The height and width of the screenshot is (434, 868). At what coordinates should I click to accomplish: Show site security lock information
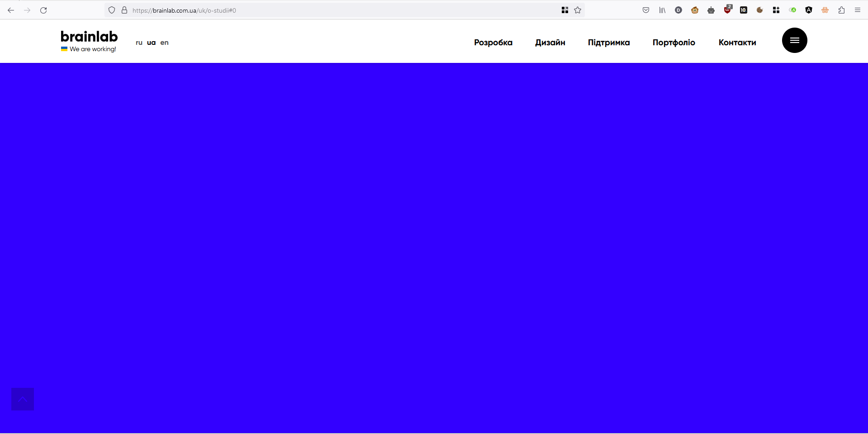[x=124, y=10]
